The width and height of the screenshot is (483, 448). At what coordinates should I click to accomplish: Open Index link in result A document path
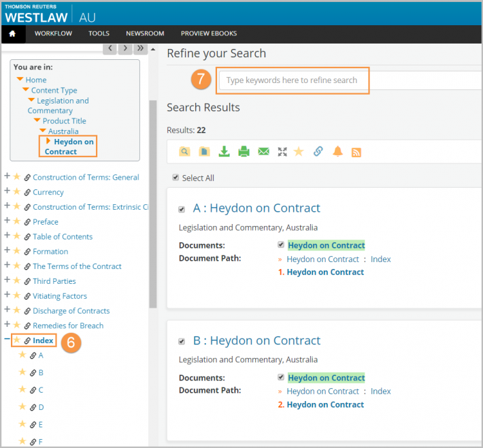click(381, 259)
